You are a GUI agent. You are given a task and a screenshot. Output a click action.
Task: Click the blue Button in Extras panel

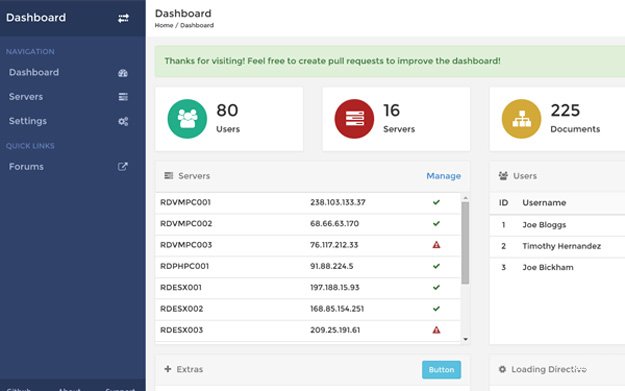point(441,369)
